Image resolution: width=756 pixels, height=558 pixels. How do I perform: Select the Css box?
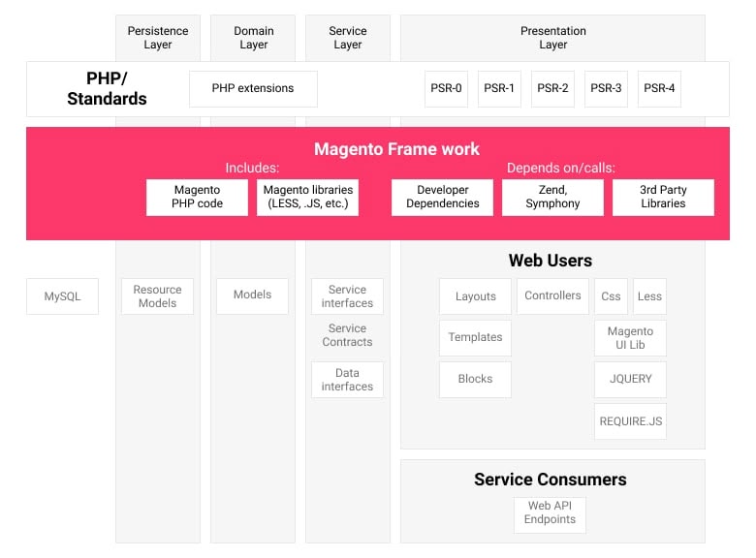pos(611,296)
